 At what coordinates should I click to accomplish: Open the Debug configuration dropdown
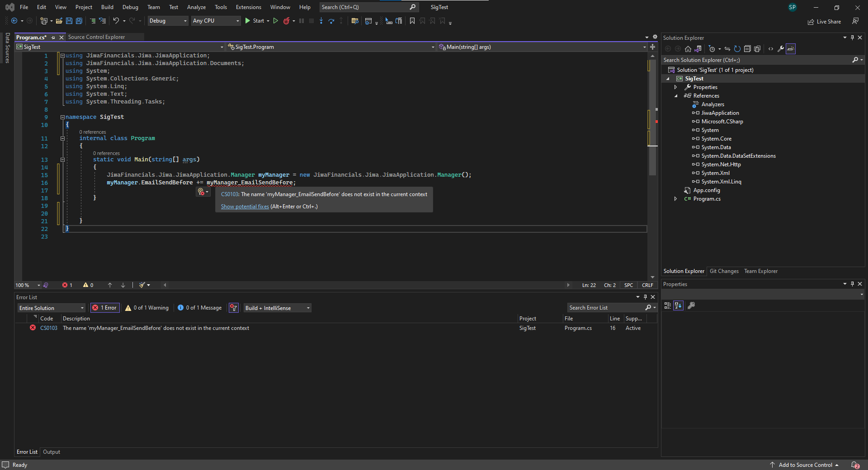point(168,21)
